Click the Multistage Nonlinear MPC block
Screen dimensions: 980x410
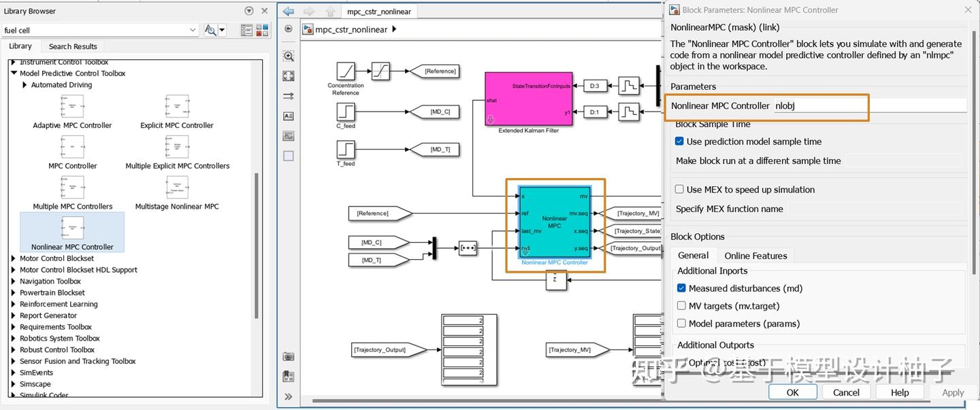coord(176,188)
